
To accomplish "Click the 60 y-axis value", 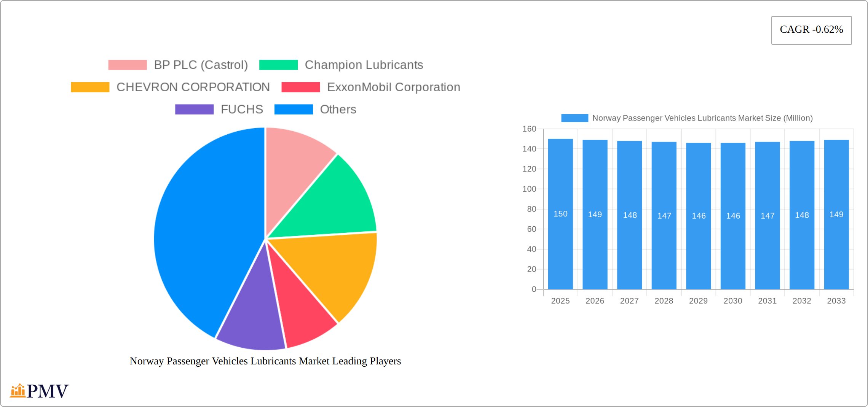I will pos(531,229).
